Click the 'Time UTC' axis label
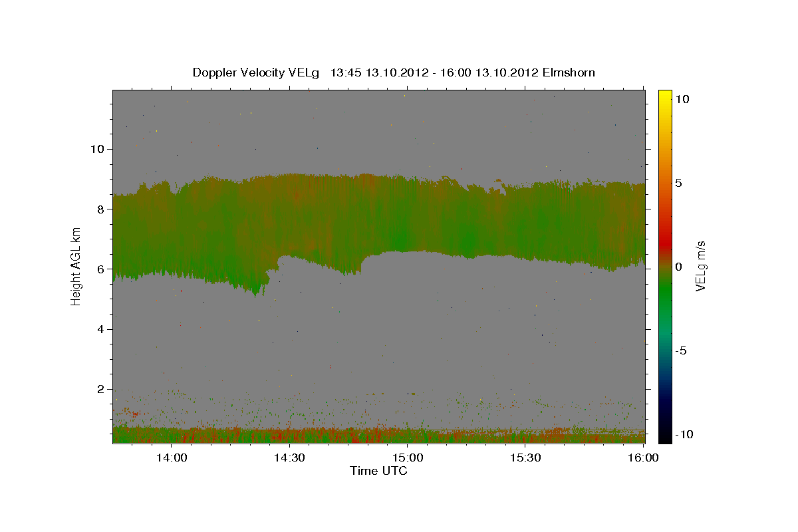Screen dimensions: 798x532 coord(378,471)
